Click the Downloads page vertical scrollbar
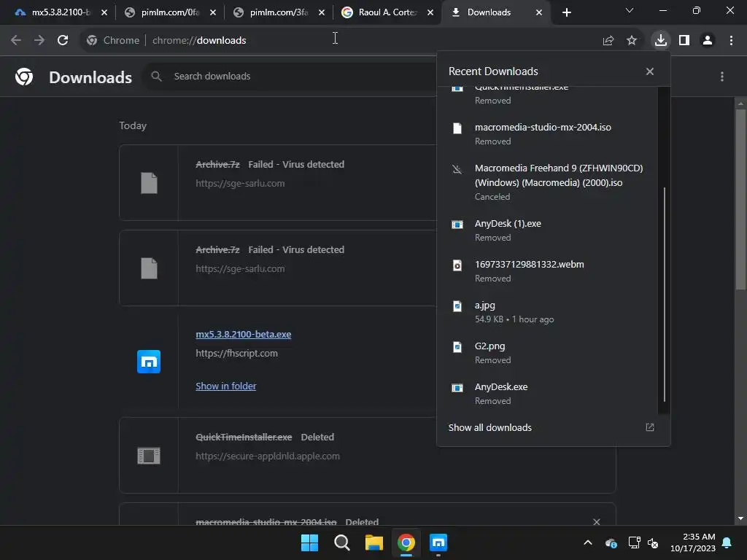This screenshot has height=560, width=747. pyautogui.click(x=740, y=199)
